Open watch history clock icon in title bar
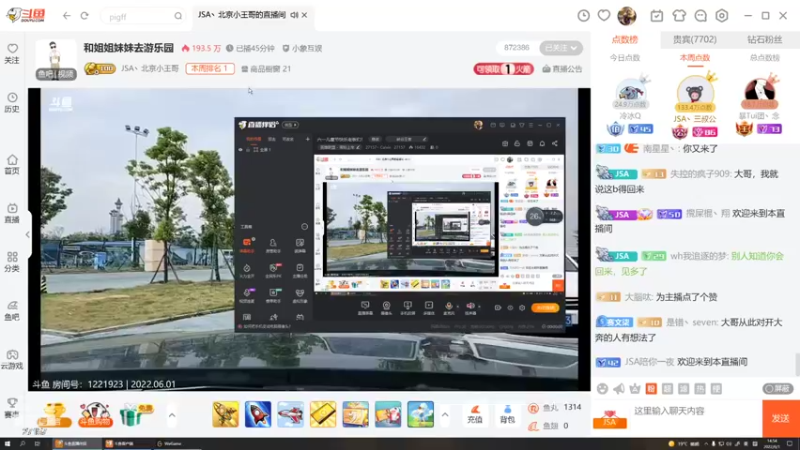 point(583,16)
